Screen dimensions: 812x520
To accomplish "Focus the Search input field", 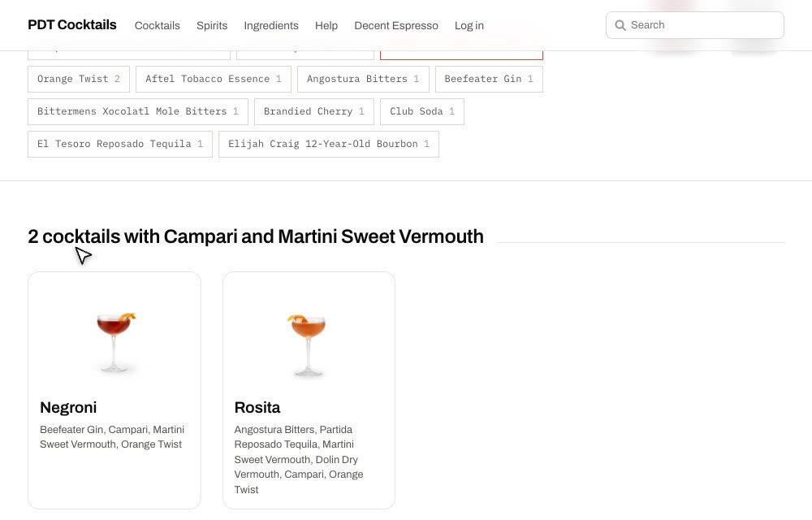I will 695,25.
